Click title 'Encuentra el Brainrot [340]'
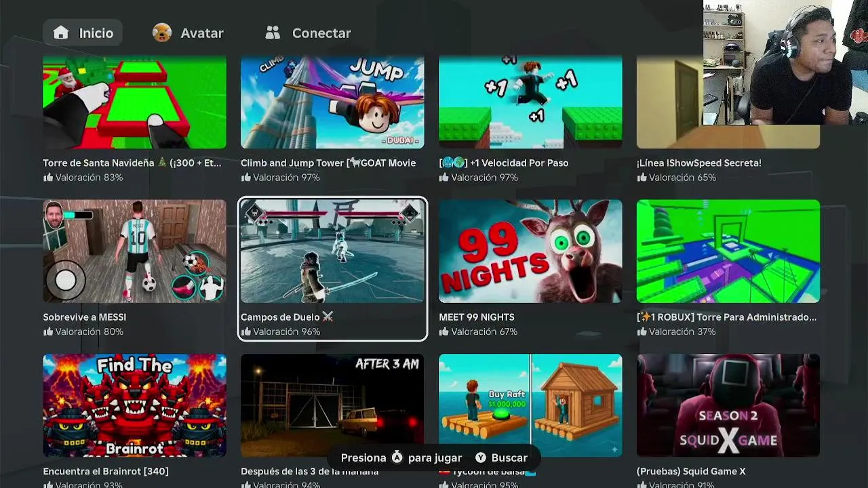Screen dimensions: 868x488 (106, 471)
